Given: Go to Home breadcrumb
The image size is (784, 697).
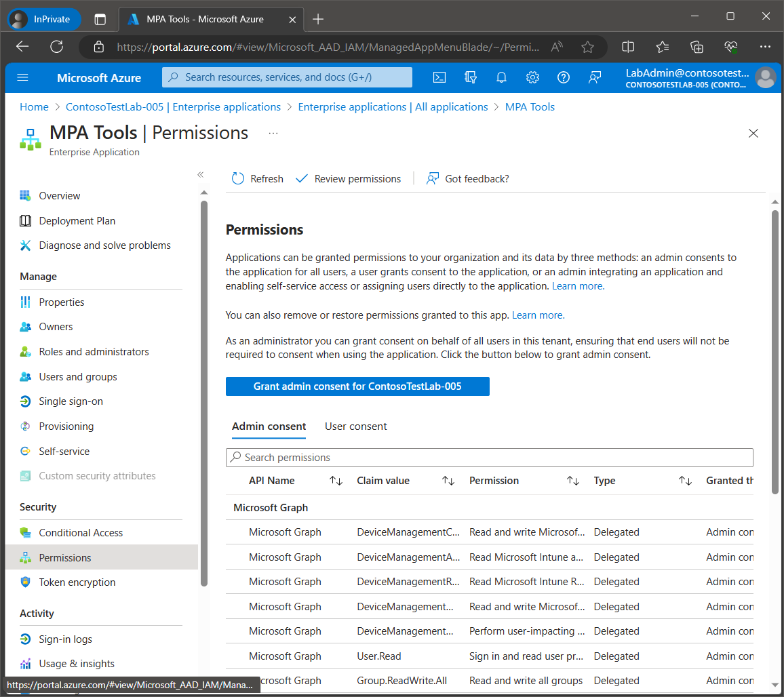Looking at the screenshot, I should [x=34, y=107].
